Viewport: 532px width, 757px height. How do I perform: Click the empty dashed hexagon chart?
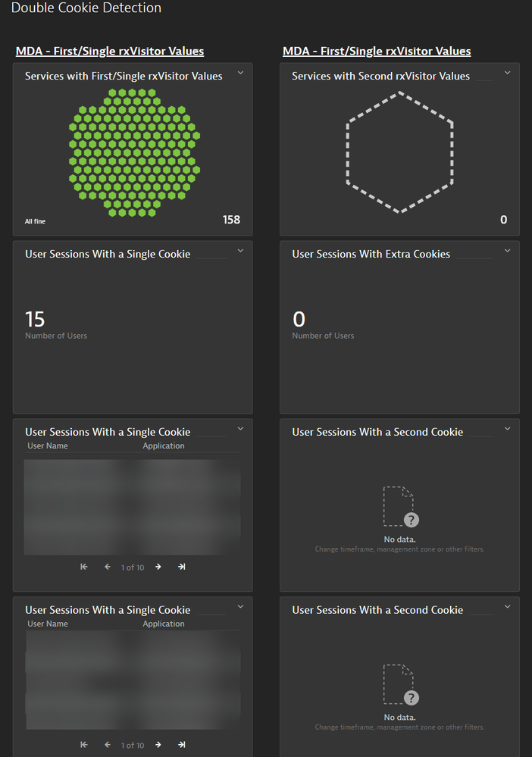[x=399, y=152]
